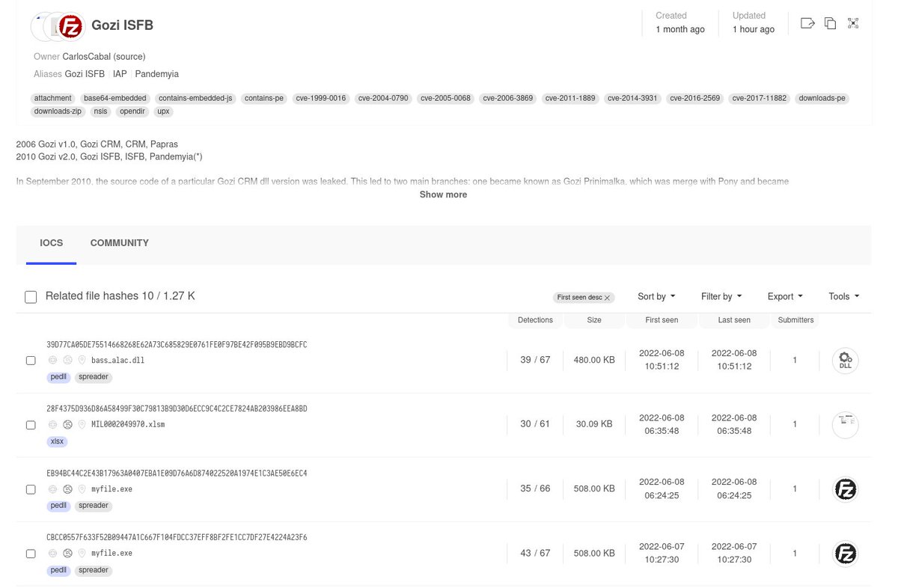
Task: Click the first circular icon in CBCC0557 row
Action: [53, 553]
